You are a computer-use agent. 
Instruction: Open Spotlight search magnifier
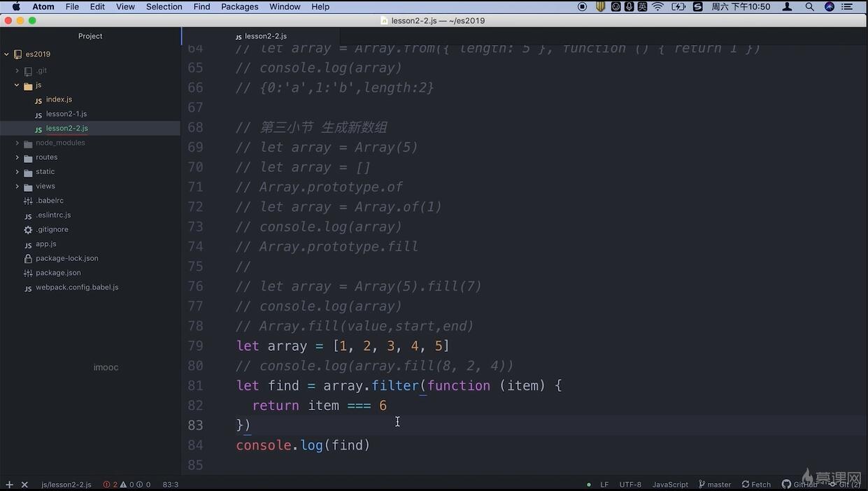click(809, 6)
